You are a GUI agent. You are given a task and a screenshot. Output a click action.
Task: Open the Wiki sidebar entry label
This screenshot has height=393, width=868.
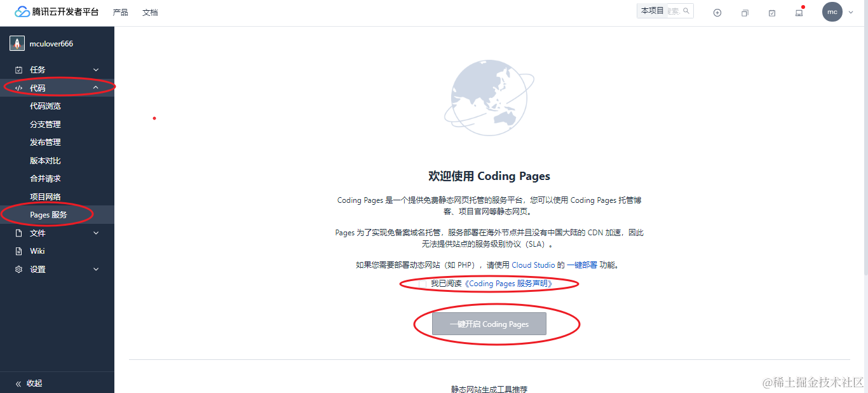click(37, 251)
